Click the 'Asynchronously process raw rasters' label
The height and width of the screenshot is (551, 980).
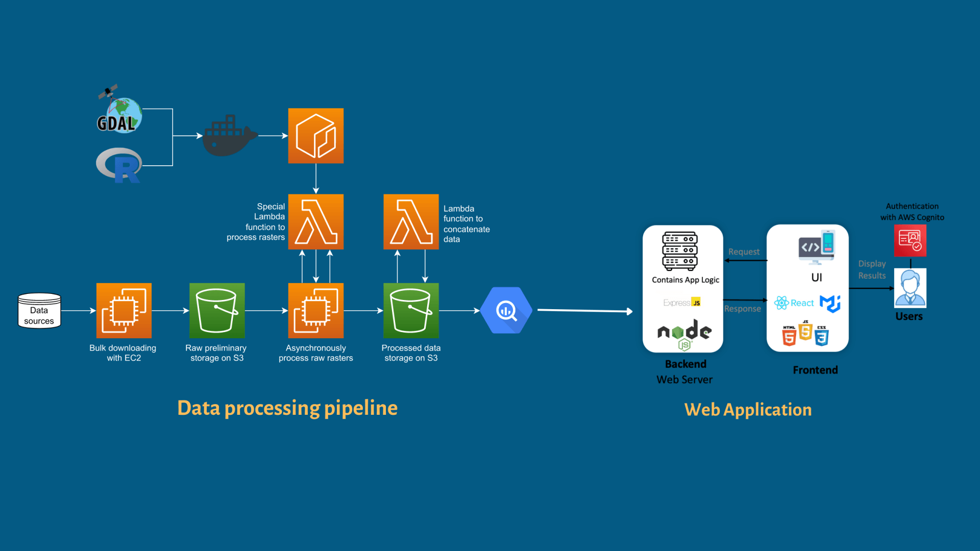(x=316, y=353)
